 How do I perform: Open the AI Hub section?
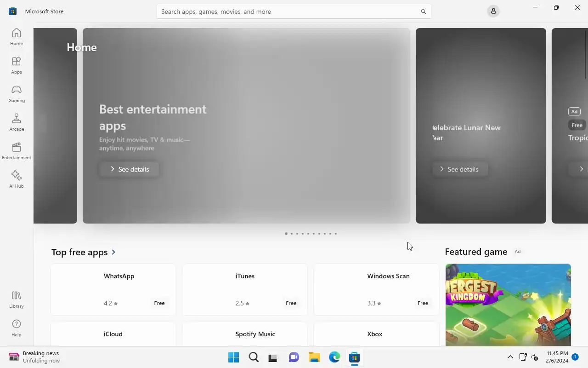[x=17, y=179]
